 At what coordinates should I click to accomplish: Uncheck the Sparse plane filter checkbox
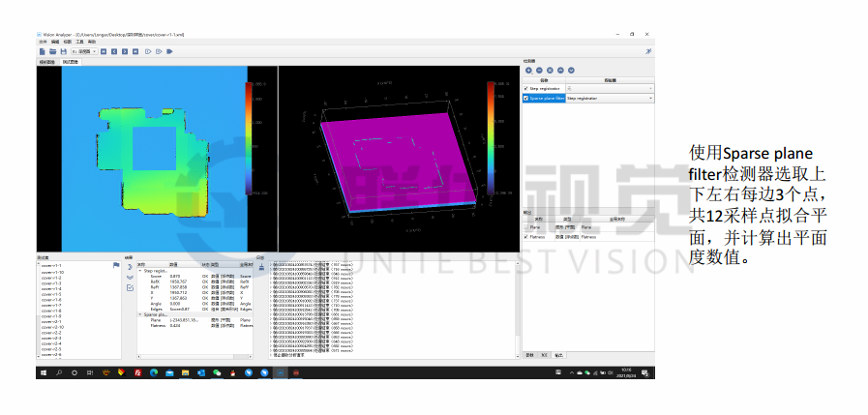(526, 98)
